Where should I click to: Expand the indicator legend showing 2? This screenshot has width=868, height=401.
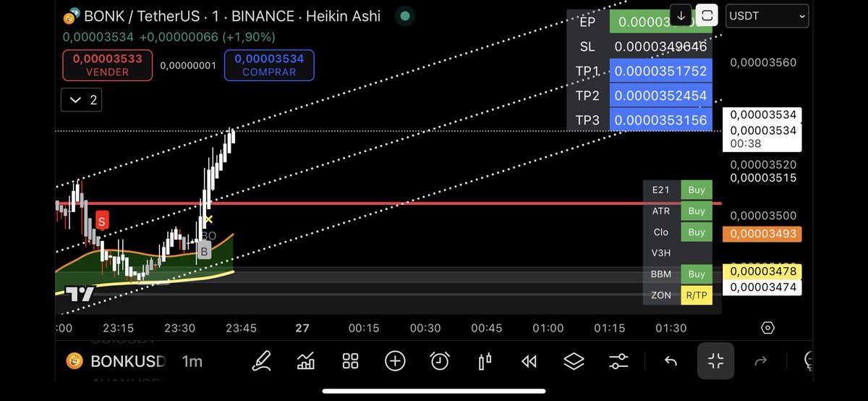tap(81, 100)
